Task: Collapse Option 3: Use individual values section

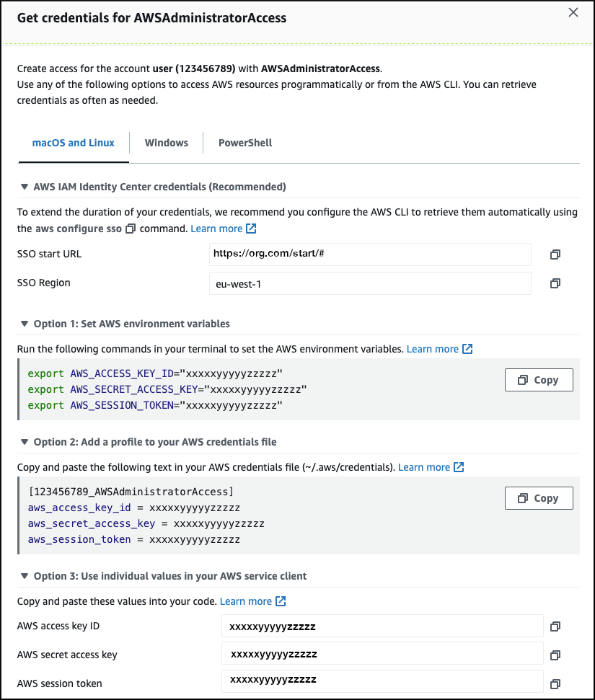Action: pos(25,576)
